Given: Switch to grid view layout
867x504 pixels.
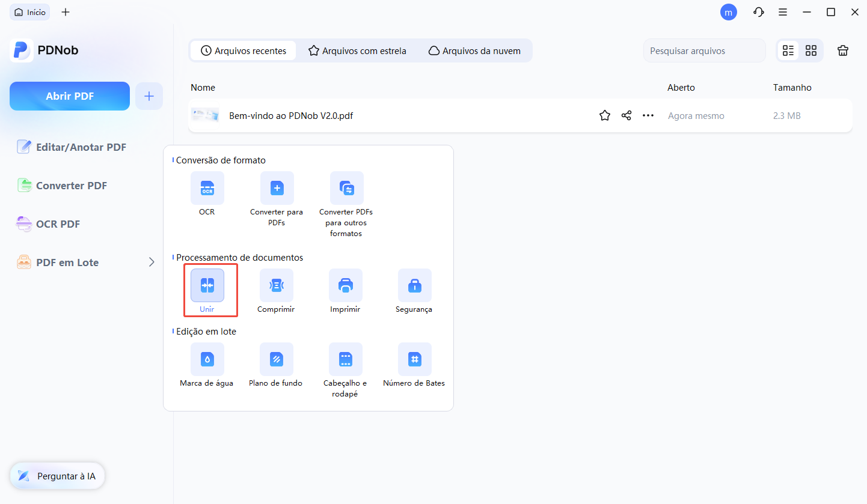Looking at the screenshot, I should coord(811,51).
